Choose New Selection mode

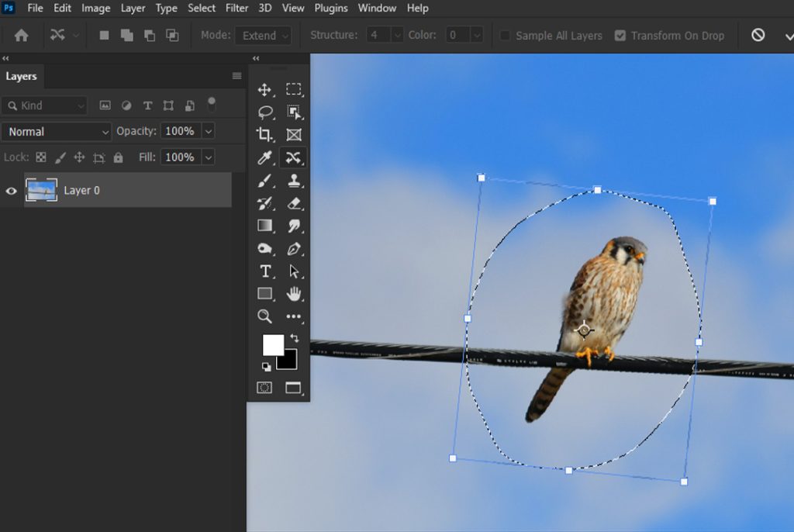104,35
